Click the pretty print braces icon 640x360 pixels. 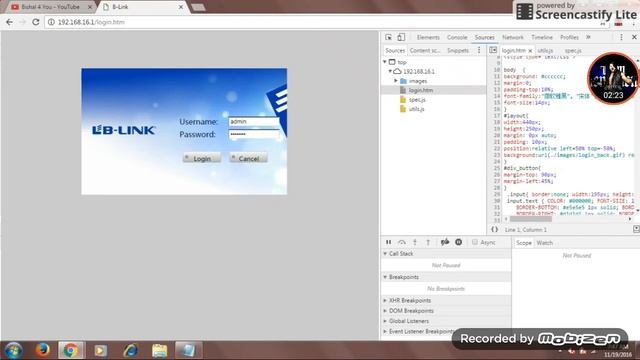[x=494, y=229]
